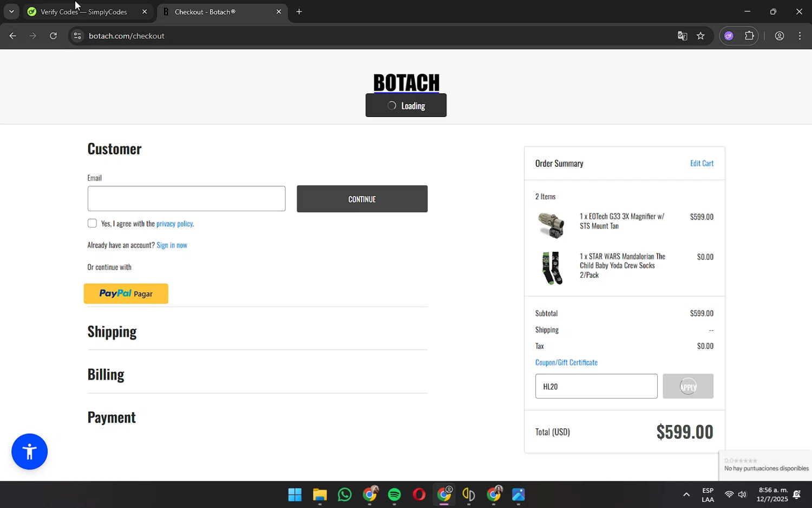The width and height of the screenshot is (812, 508).
Task: Click the total price $599.00
Action: click(685, 432)
